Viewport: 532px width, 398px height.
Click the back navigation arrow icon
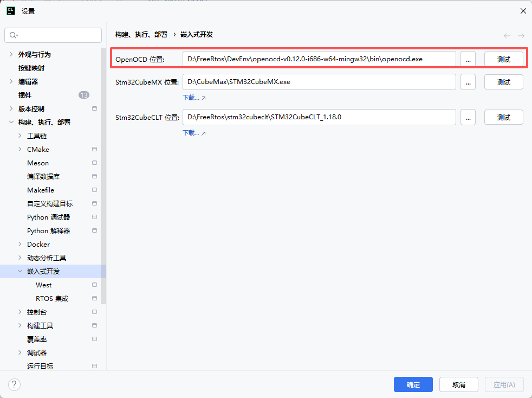(507, 36)
